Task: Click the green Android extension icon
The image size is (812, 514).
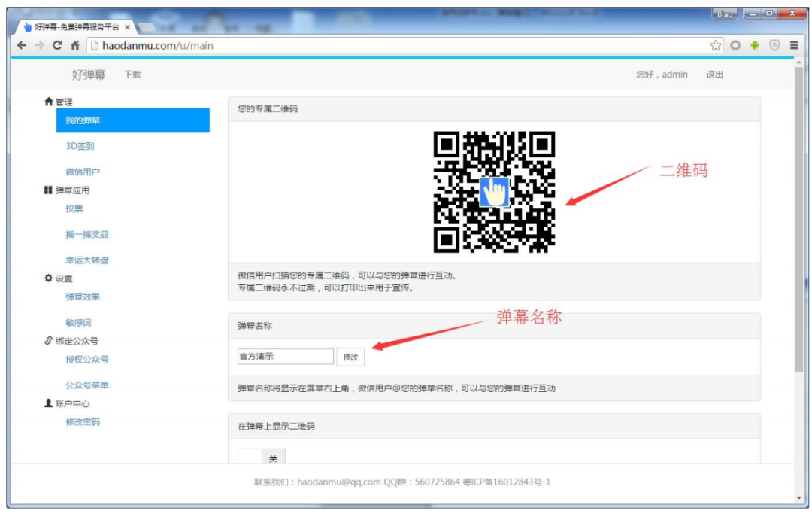Action: (x=755, y=46)
